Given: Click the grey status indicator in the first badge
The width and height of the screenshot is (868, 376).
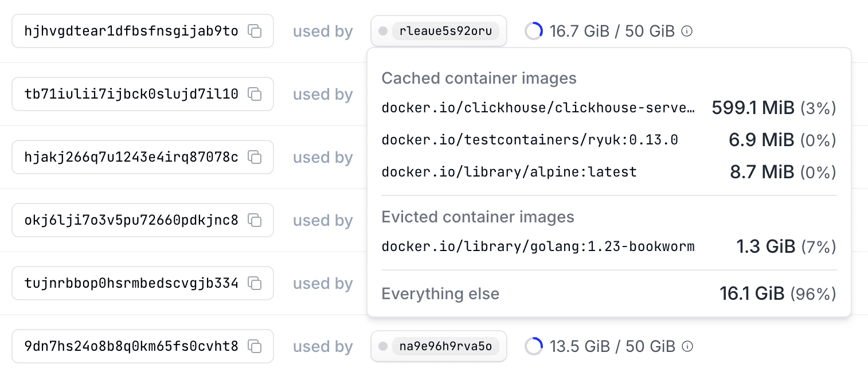Looking at the screenshot, I should coord(383,32).
